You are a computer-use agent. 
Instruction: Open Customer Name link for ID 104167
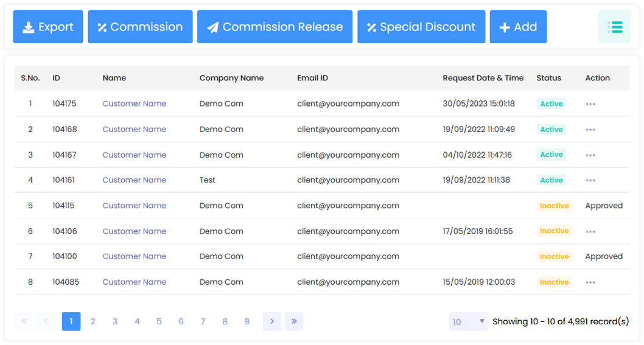134,155
